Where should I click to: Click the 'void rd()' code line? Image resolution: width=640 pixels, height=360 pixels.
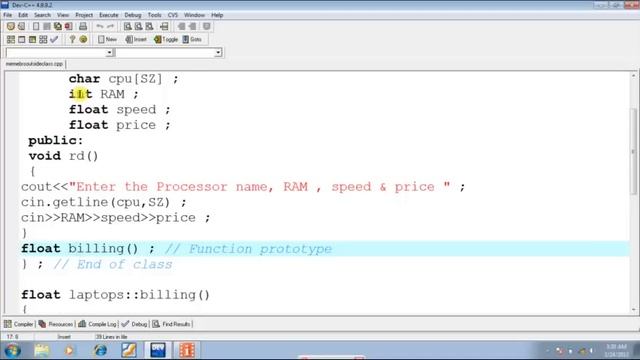pyautogui.click(x=63, y=156)
